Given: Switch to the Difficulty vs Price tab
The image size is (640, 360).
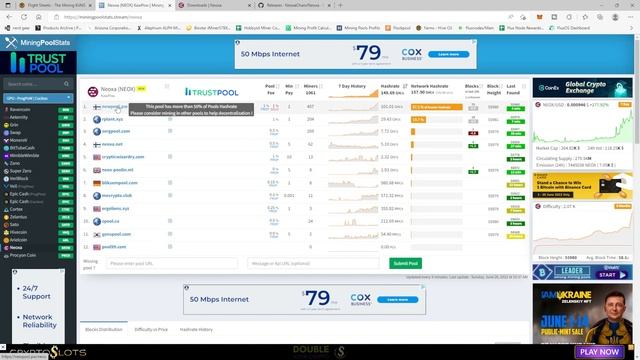Looking at the screenshot, I should click(151, 329).
